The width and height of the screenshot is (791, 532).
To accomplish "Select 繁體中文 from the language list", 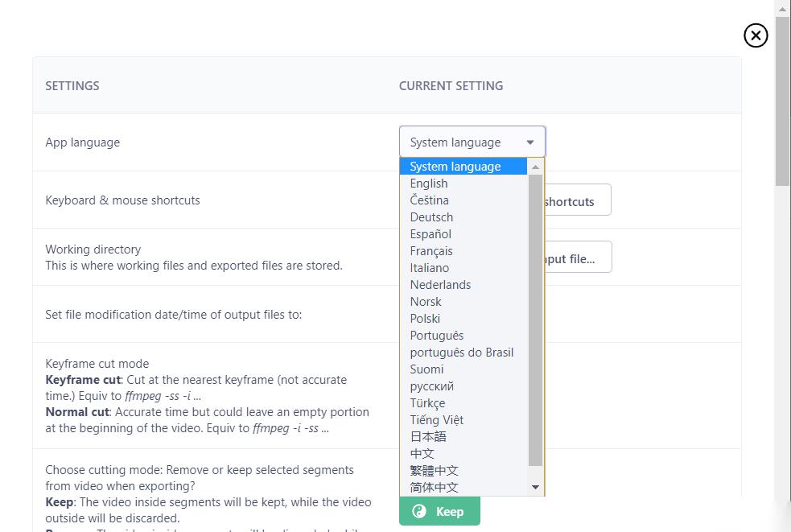I will 463,470.
